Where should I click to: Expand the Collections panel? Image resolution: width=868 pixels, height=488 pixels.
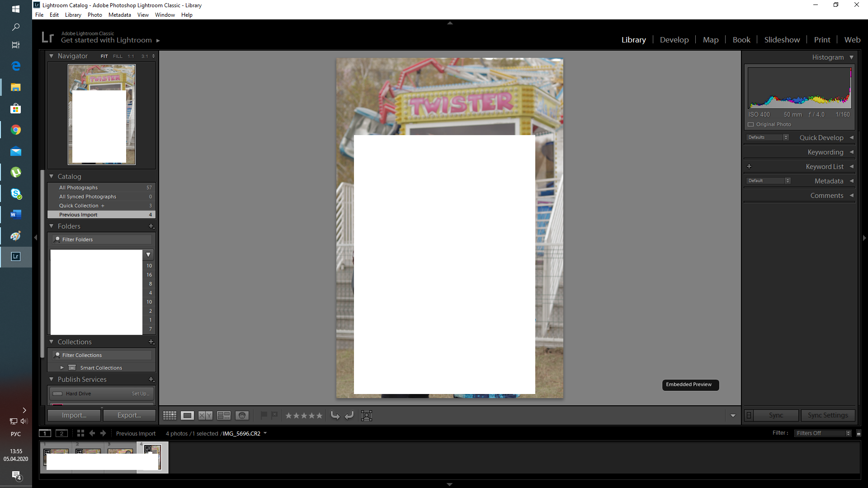[51, 342]
